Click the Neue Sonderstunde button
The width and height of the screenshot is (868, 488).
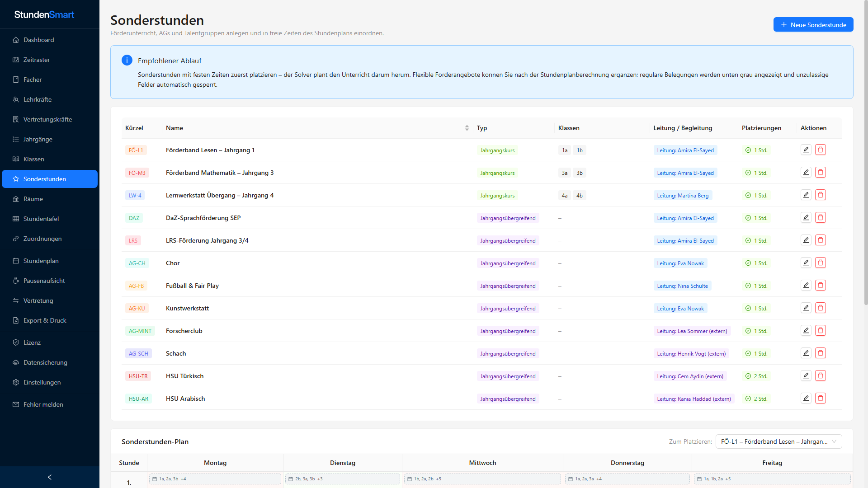click(813, 24)
